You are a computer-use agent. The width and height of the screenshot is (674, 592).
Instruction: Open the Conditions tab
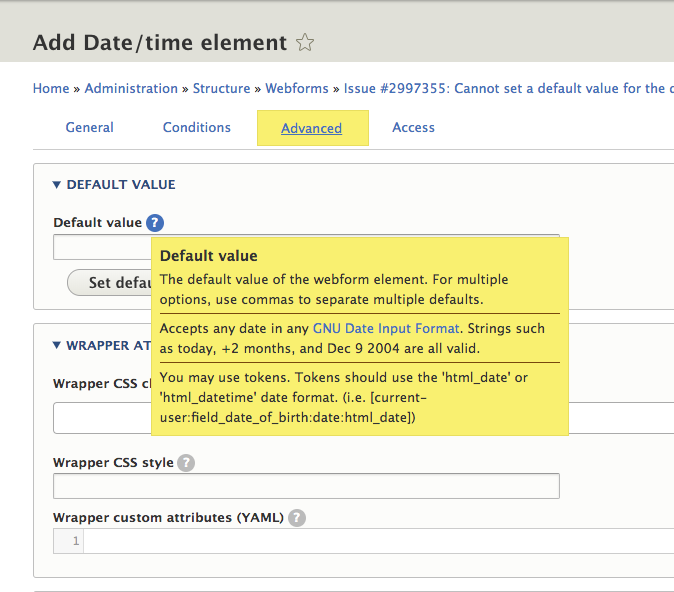pyautogui.click(x=197, y=128)
